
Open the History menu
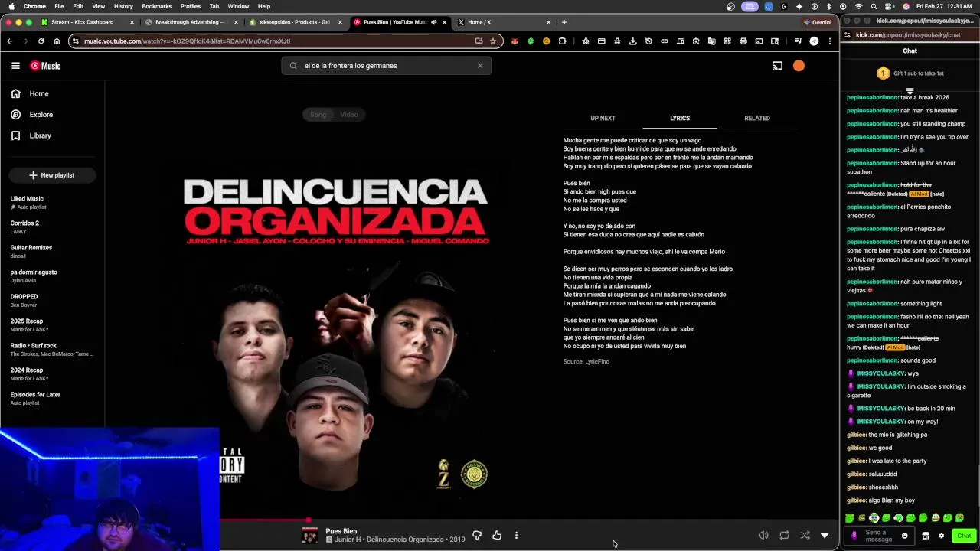pyautogui.click(x=123, y=6)
